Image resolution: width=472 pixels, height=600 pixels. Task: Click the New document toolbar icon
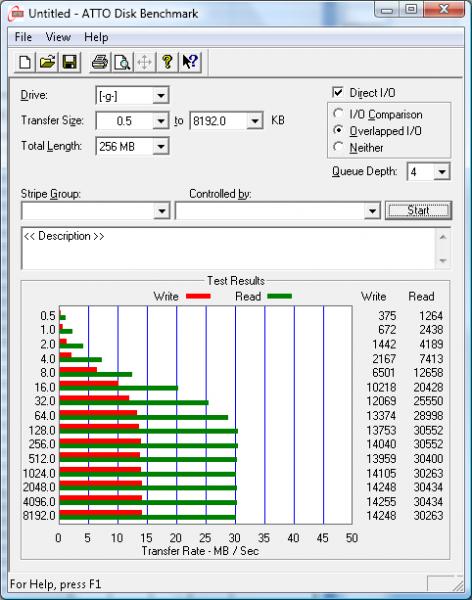tap(25, 62)
